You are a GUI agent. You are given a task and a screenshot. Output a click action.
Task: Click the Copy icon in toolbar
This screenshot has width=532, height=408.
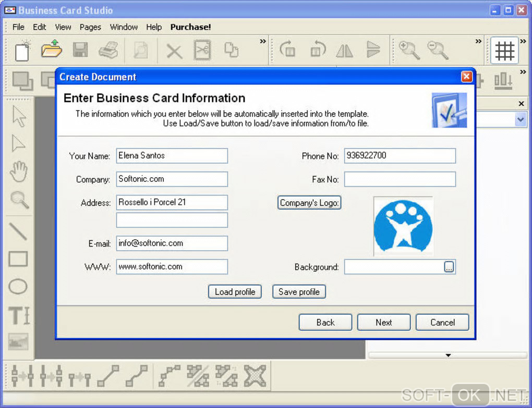(232, 50)
